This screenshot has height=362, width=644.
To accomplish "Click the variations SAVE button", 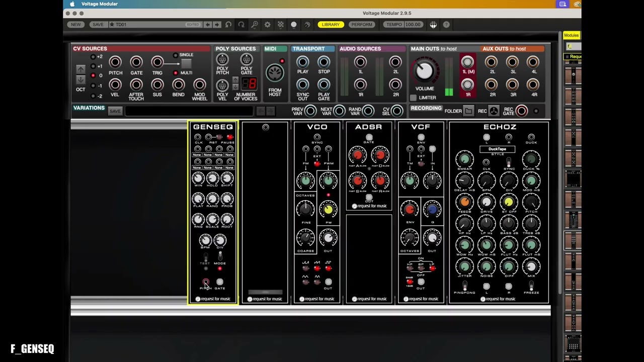I will [115, 111].
